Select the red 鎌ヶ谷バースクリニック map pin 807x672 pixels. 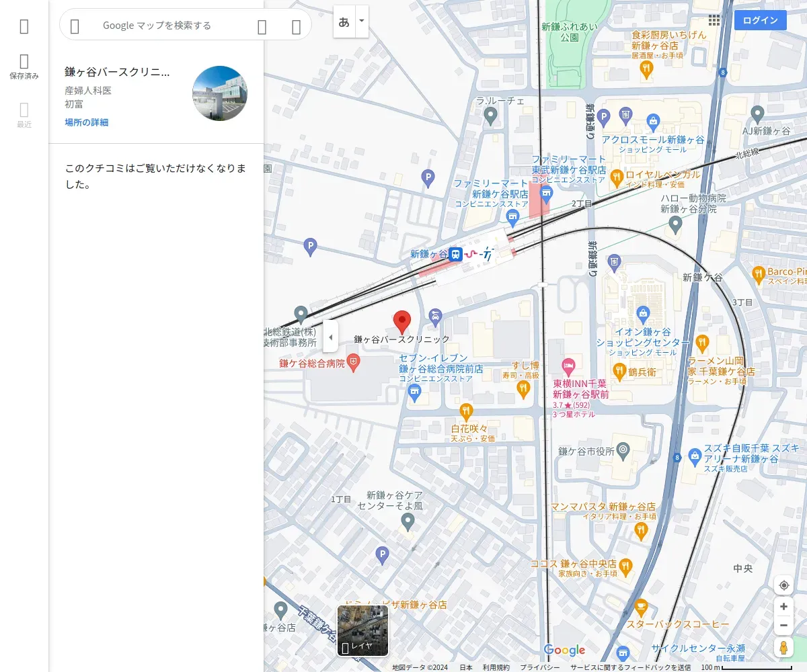(x=402, y=323)
